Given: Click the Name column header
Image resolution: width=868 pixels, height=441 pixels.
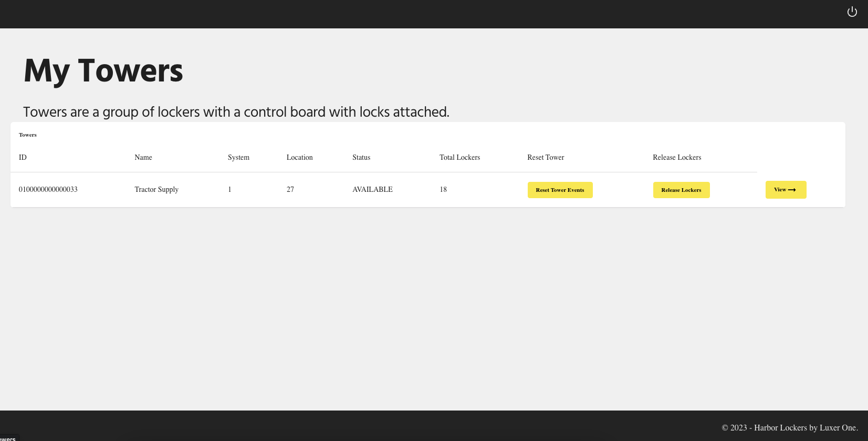Looking at the screenshot, I should coord(143,158).
